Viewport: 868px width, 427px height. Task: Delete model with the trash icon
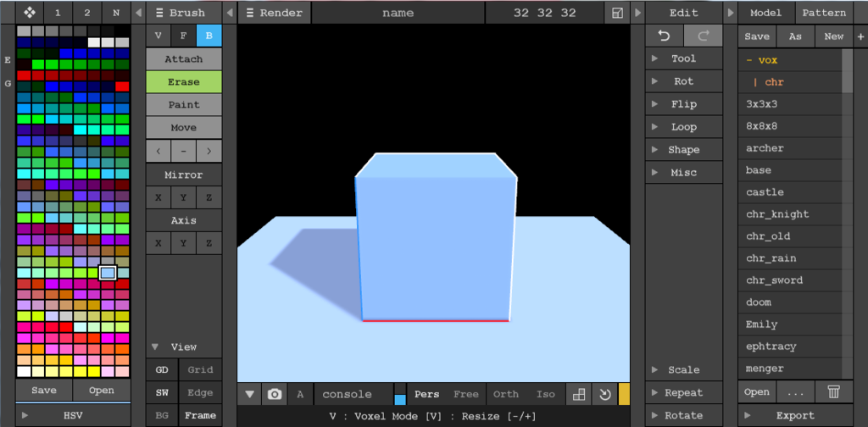[834, 391]
